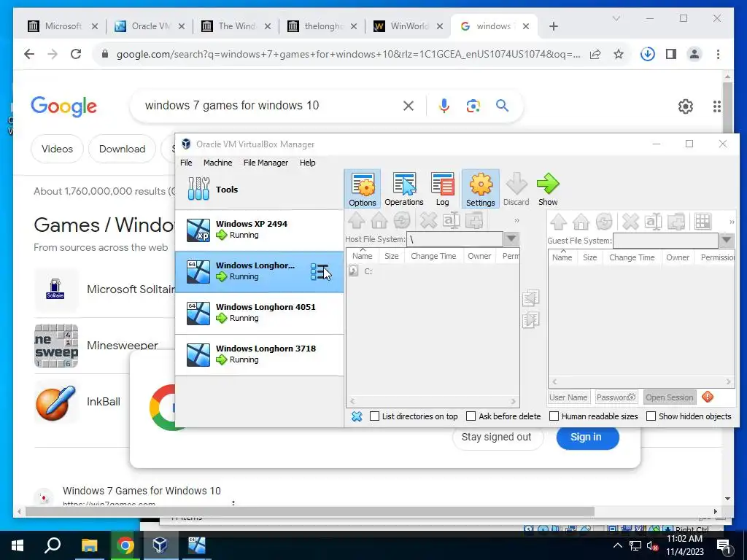Enable Ask before delete checkbox

coord(471,416)
